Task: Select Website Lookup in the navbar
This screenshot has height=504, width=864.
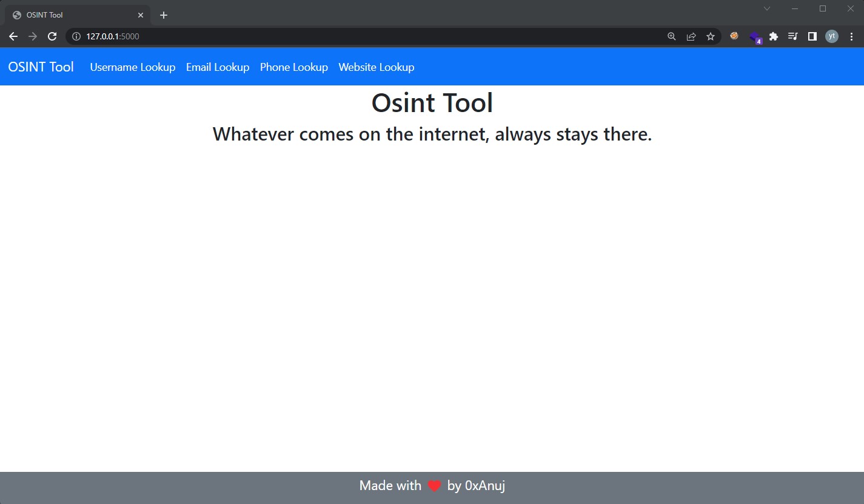Action: [x=376, y=67]
